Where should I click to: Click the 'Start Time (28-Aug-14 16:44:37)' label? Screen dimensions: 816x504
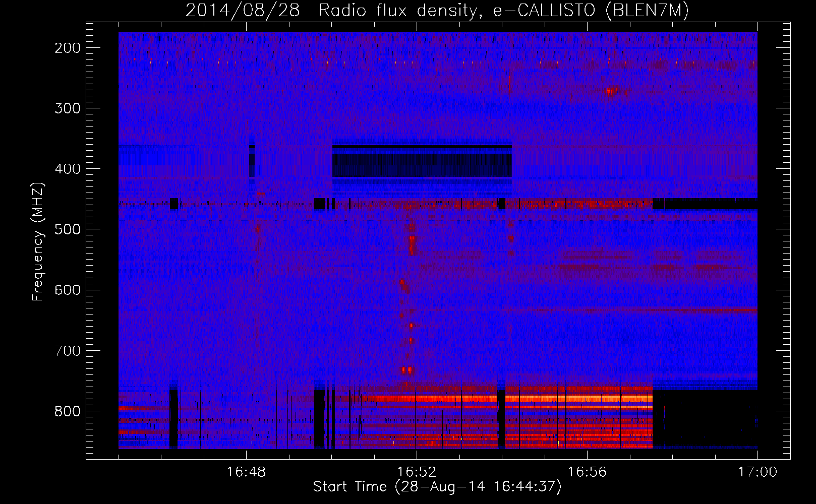pyautogui.click(x=437, y=487)
